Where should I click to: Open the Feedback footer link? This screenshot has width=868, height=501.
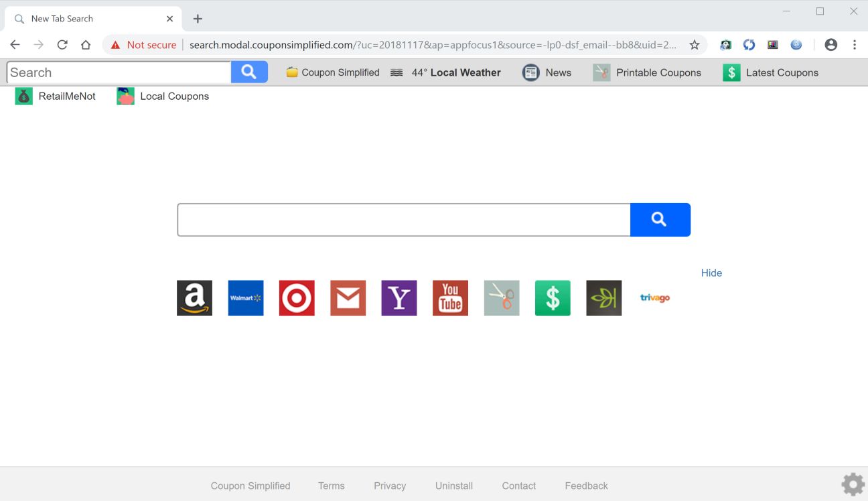click(586, 486)
